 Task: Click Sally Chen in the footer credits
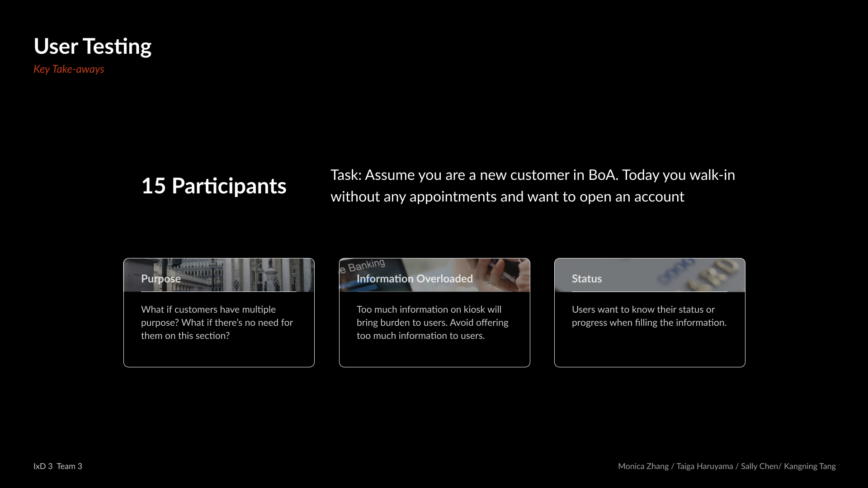pyautogui.click(x=759, y=466)
